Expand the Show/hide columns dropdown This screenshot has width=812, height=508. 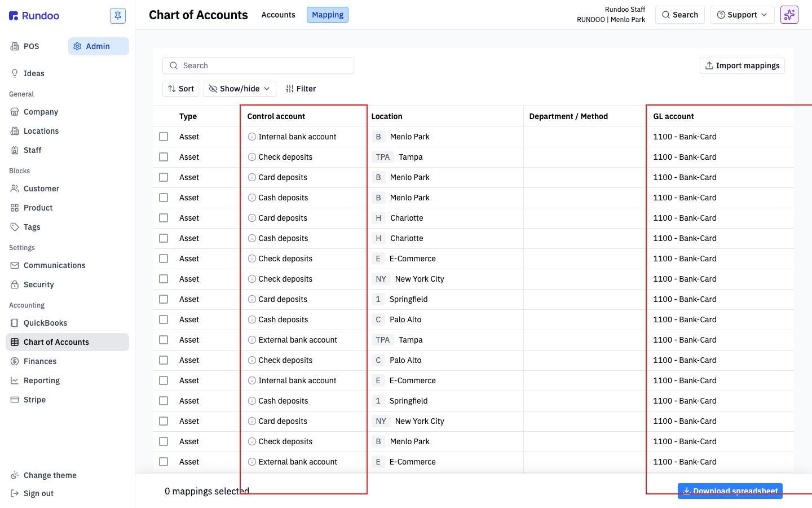click(x=240, y=89)
